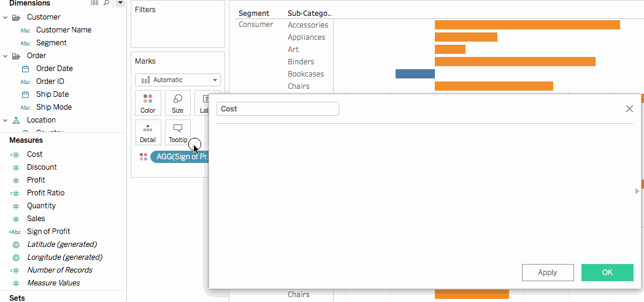The height and width of the screenshot is (302, 644).
Task: Expand the calculation editor side arrow
Action: point(637,191)
